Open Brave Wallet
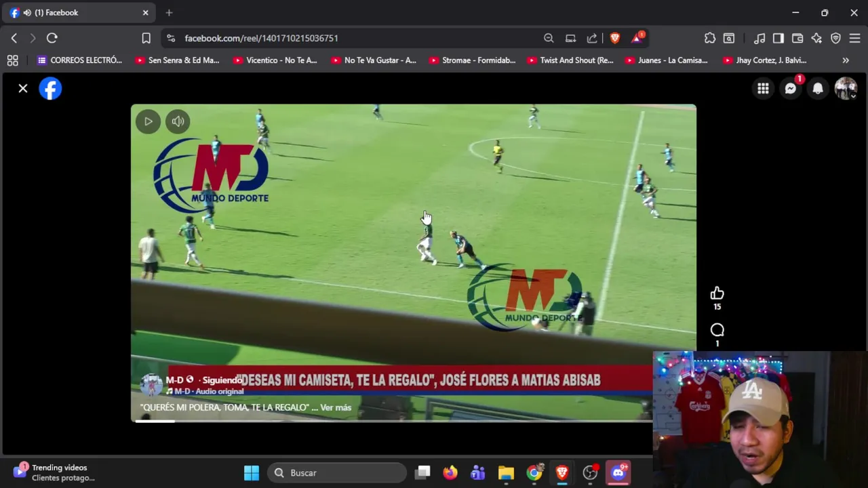Viewport: 868px width, 488px height. click(x=797, y=38)
